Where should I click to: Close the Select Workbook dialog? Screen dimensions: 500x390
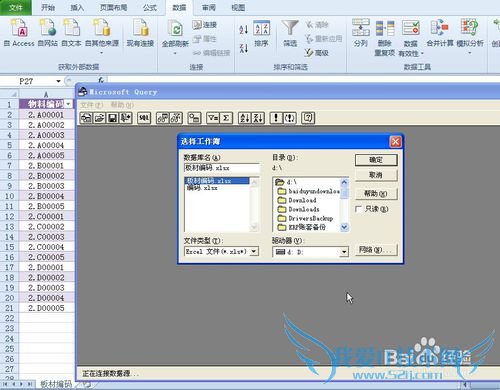click(x=395, y=142)
